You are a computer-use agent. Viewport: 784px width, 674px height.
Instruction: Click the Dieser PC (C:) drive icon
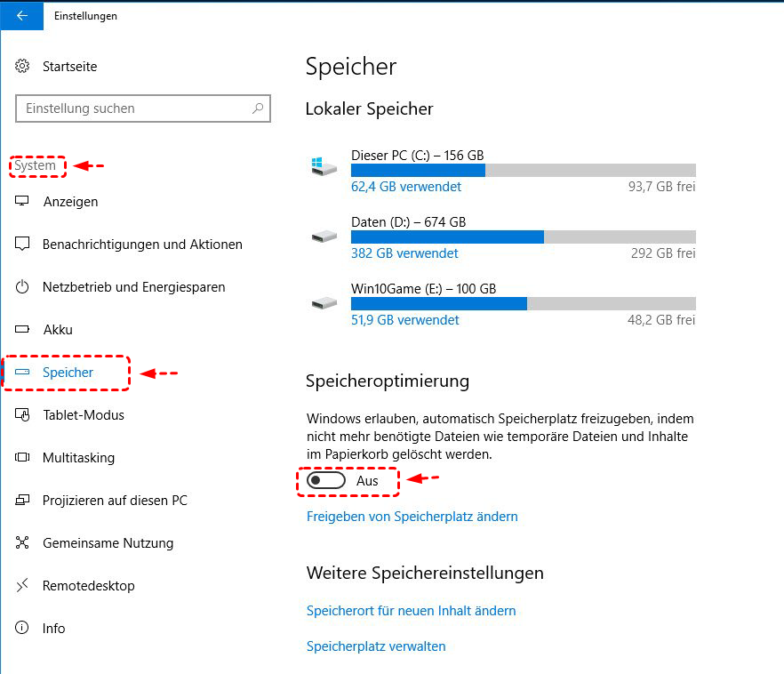point(324,166)
